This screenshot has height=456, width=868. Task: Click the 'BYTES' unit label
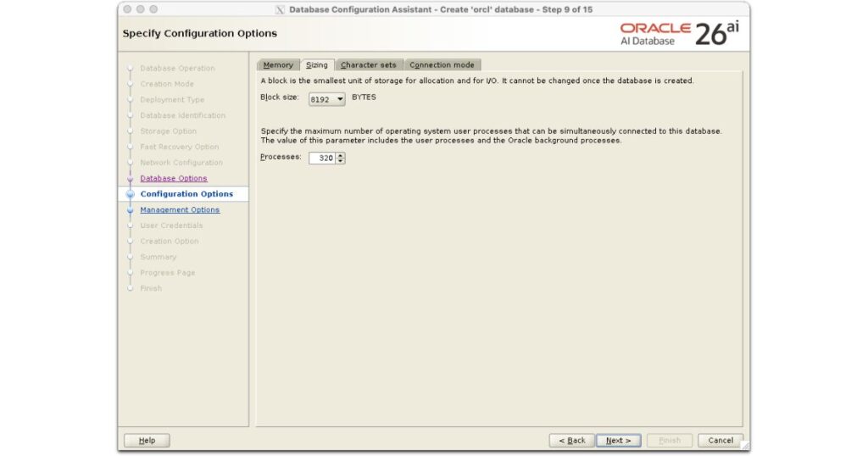tap(364, 97)
